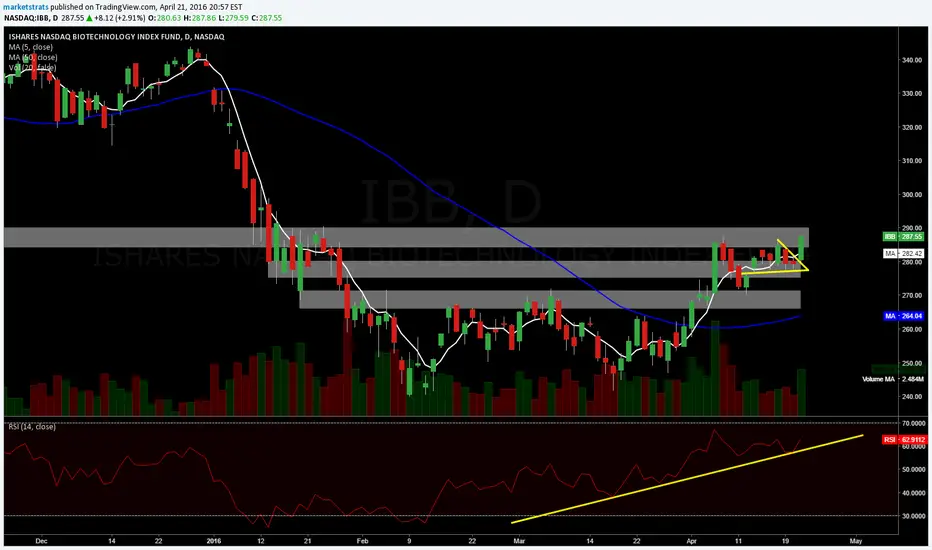The width and height of the screenshot is (932, 550).
Task: Click the 240.00 price axis label
Action: 912,397
